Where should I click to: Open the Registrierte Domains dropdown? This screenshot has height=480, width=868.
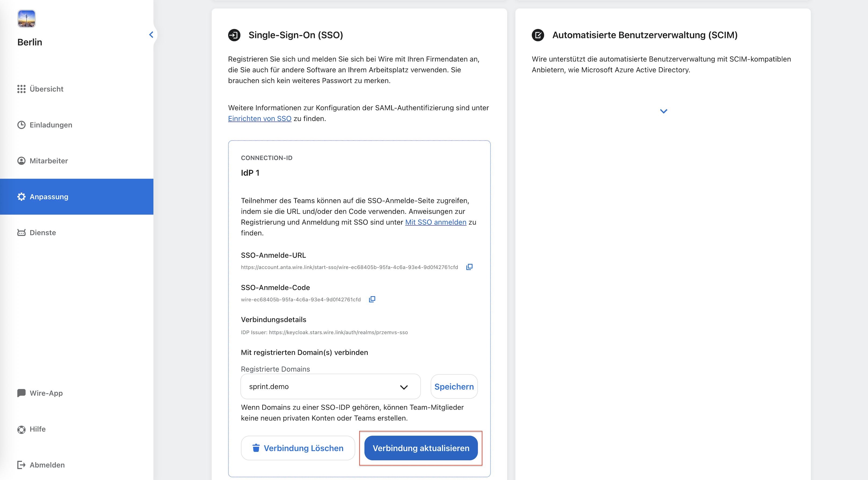(x=331, y=386)
